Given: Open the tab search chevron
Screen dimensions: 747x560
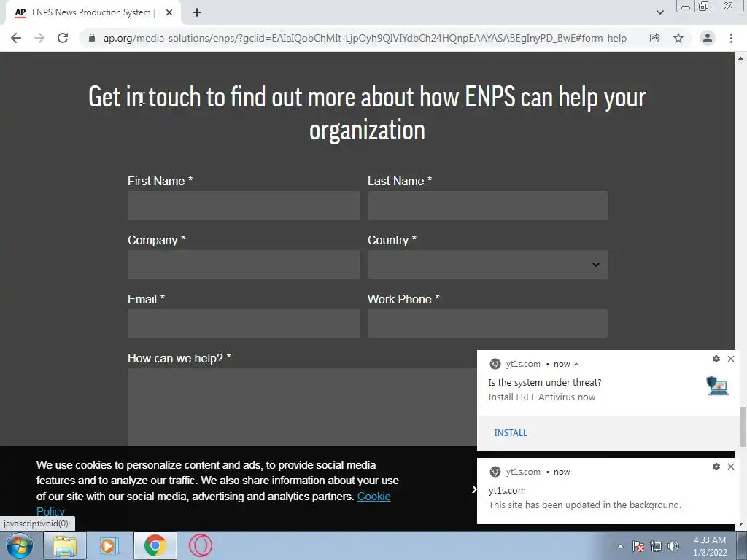Looking at the screenshot, I should click(x=659, y=12).
